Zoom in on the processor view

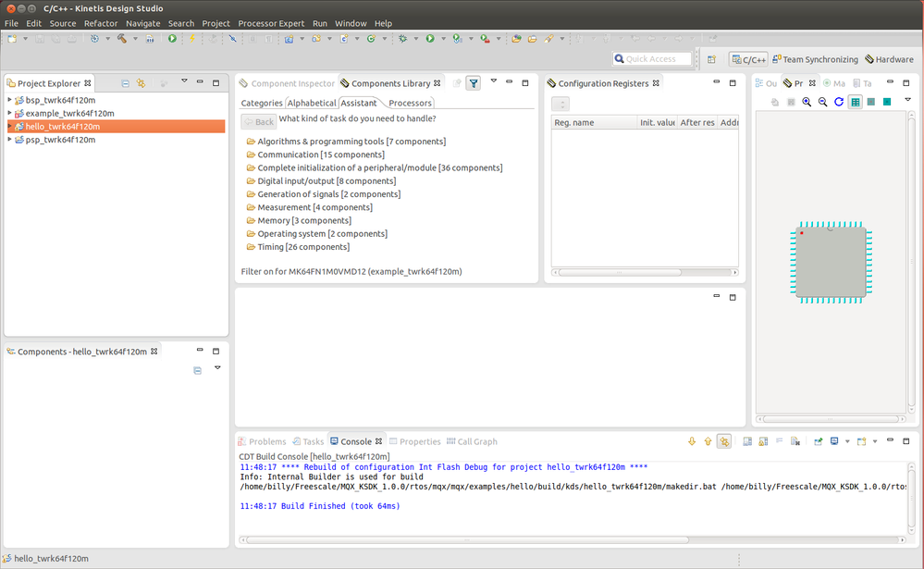tap(807, 102)
